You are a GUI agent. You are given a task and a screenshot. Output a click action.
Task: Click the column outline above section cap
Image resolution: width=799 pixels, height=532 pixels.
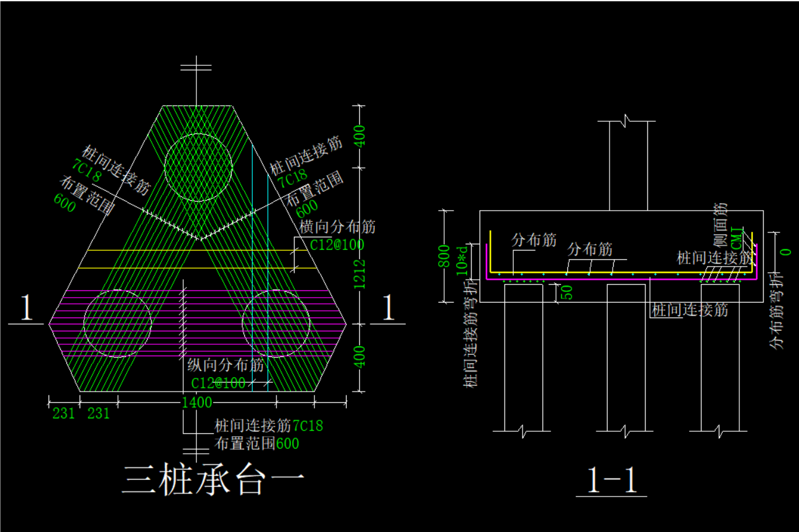point(629,165)
